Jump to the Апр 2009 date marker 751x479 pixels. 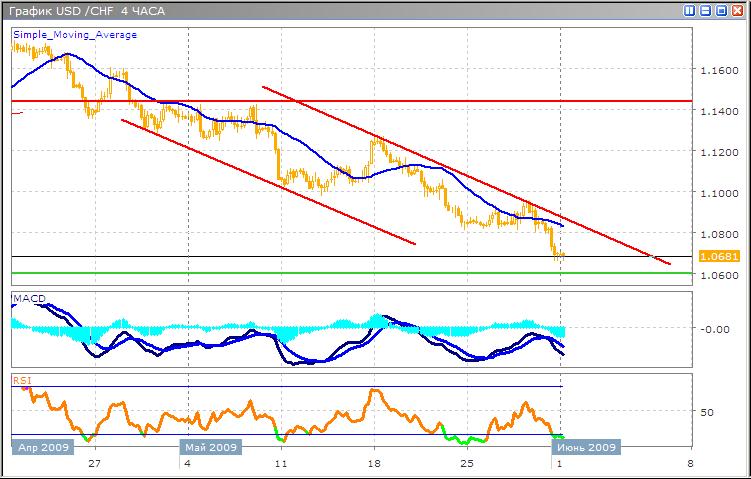(40, 448)
